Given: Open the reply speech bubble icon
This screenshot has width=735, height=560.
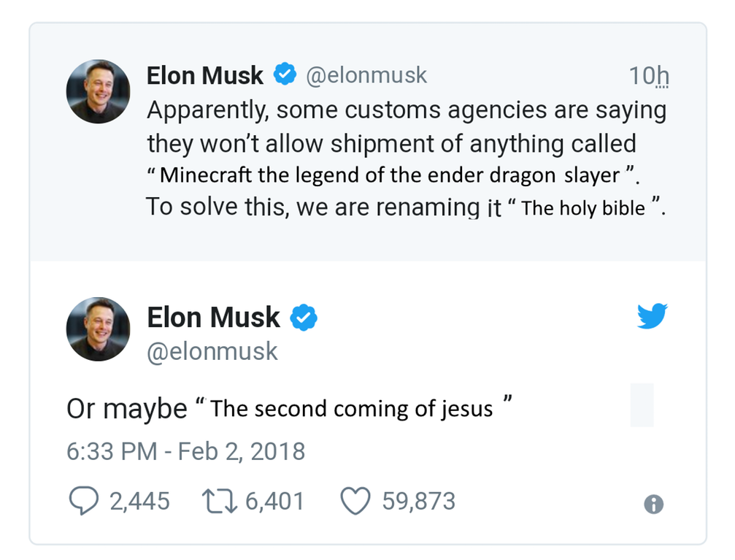Looking at the screenshot, I should click(84, 501).
